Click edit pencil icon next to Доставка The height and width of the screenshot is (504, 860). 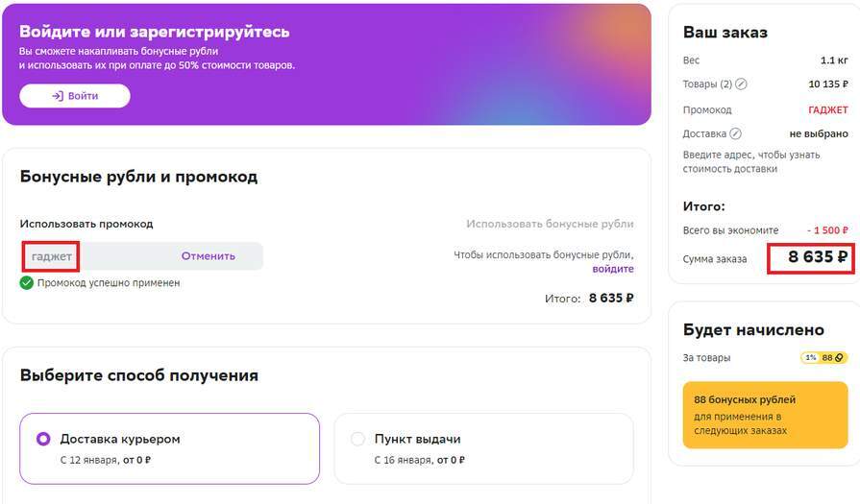[736, 134]
